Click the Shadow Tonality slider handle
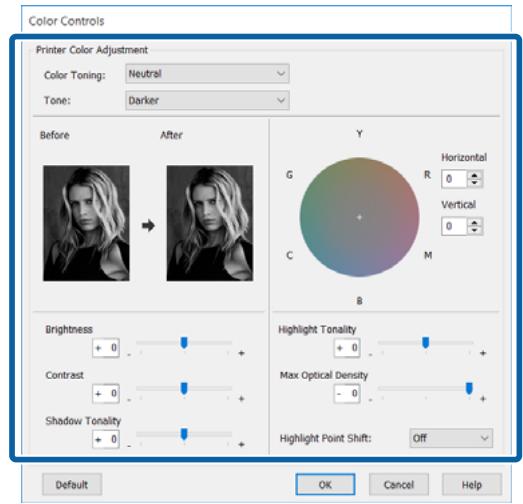The image size is (523, 504). coord(184,434)
